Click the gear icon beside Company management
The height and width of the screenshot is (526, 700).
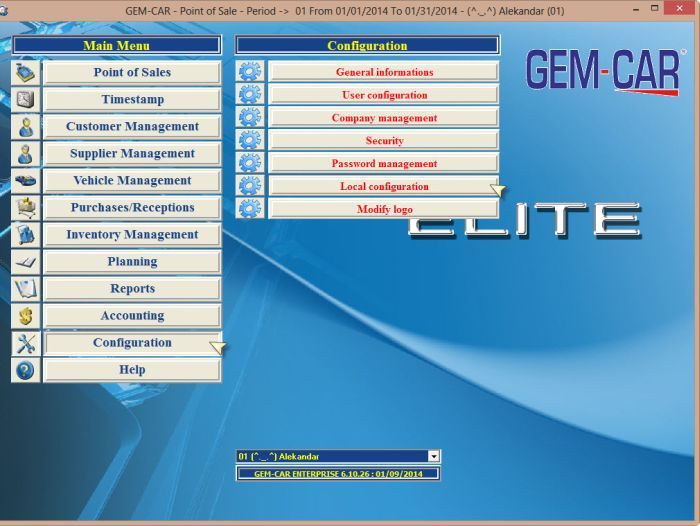tap(250, 117)
